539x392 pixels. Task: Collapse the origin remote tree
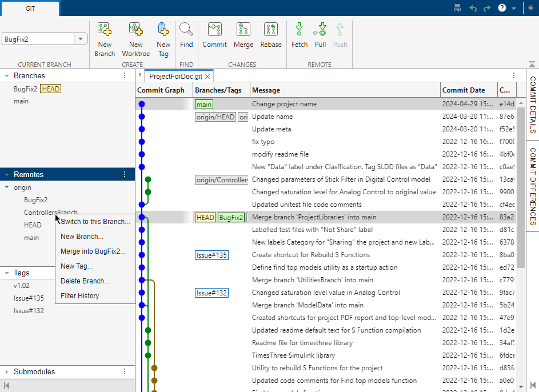tap(5, 187)
